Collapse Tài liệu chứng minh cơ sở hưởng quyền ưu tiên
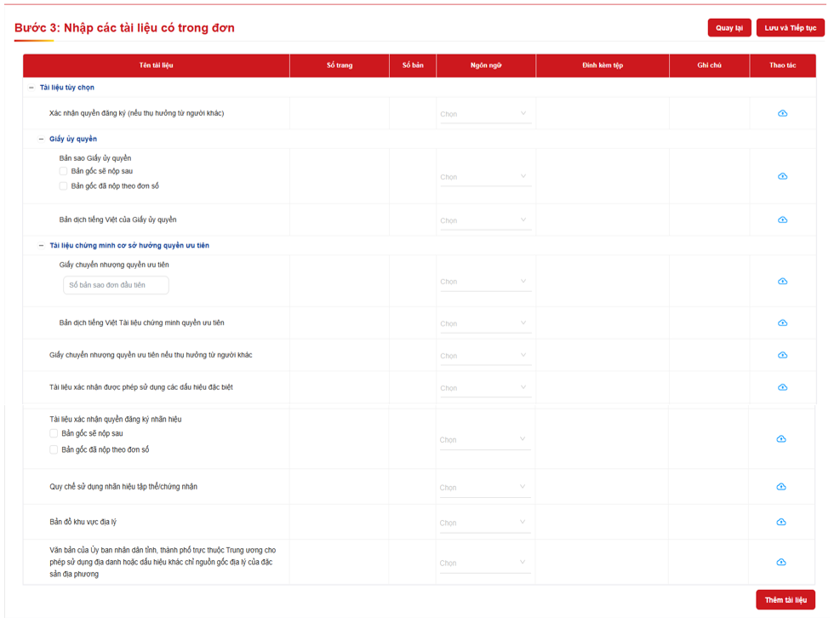The height and width of the screenshot is (618, 840). 41,245
